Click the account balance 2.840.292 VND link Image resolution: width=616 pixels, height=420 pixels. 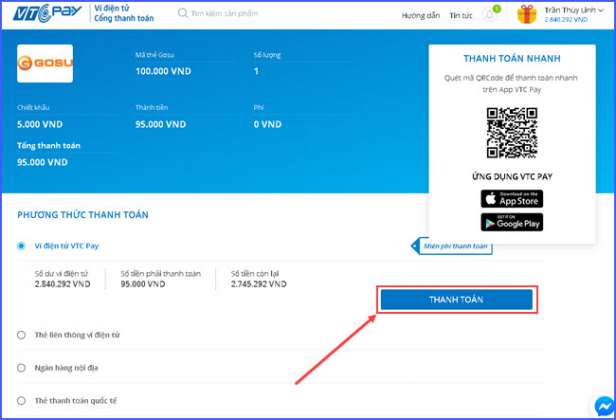566,20
